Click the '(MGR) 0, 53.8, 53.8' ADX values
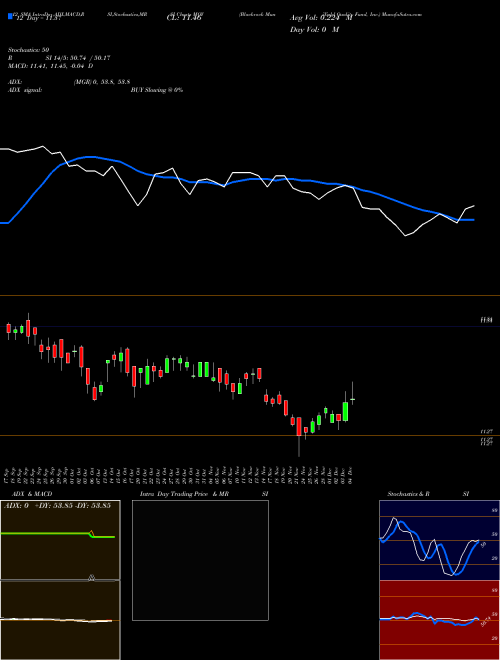Screen dimensions: 500x660 click(x=101, y=82)
